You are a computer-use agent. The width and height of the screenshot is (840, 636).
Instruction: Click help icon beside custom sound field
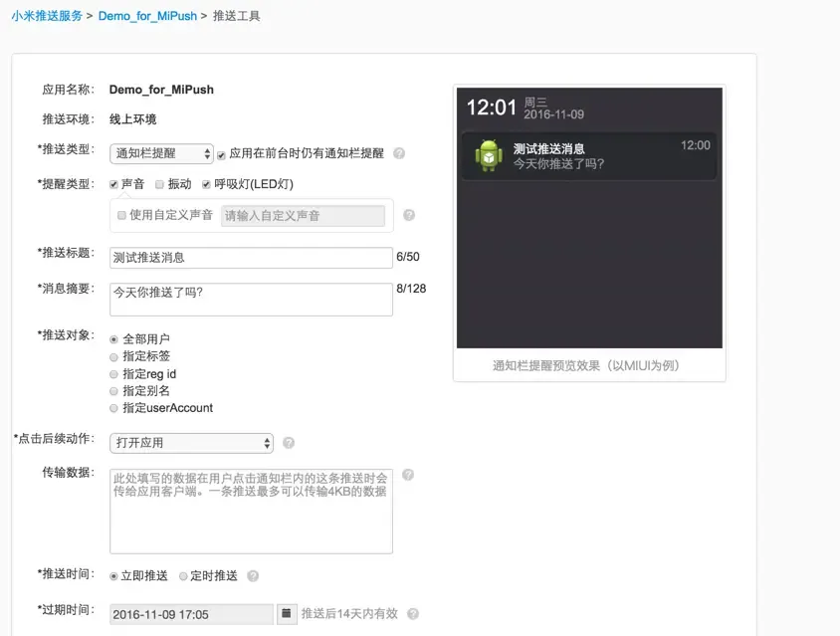(409, 215)
